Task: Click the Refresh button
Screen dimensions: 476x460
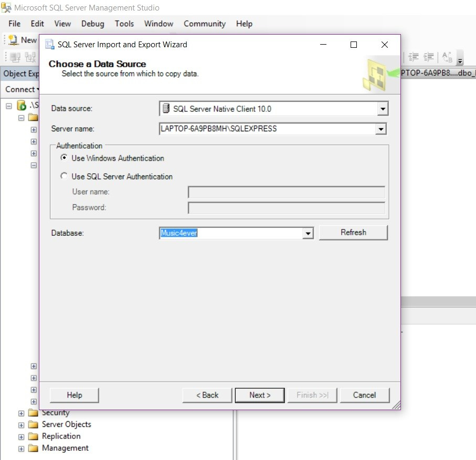Action: point(353,232)
